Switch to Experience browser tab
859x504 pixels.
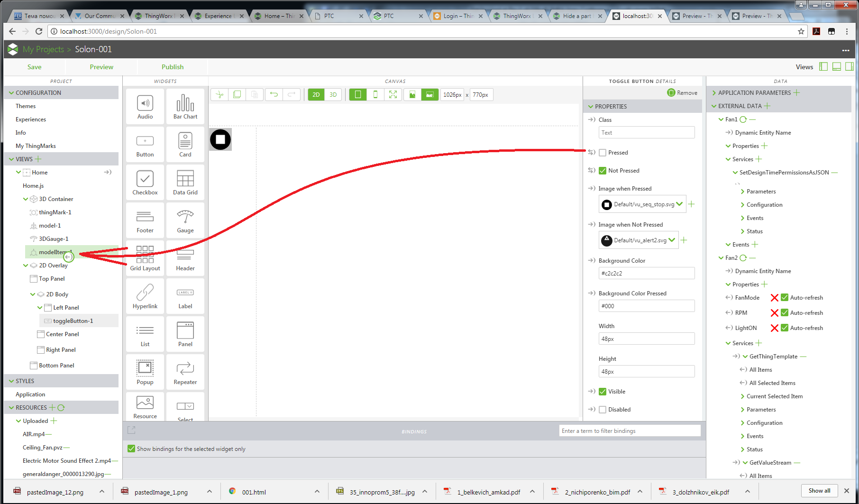tap(218, 16)
